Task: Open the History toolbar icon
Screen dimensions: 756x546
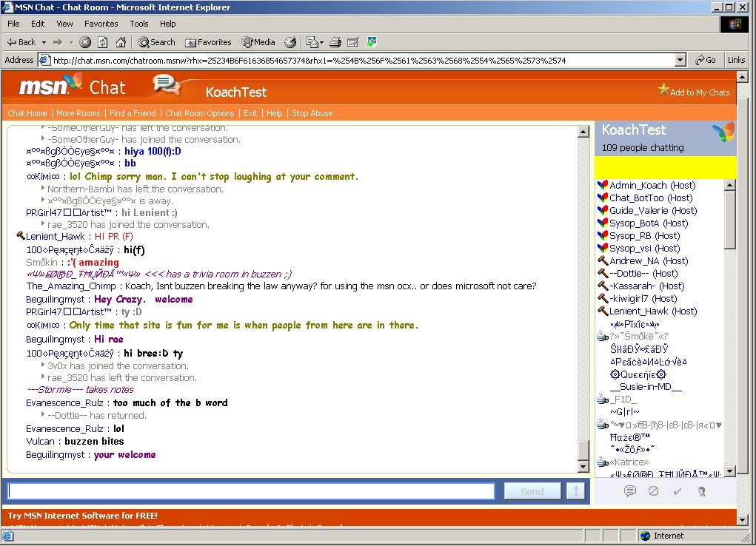Action: coord(290,42)
